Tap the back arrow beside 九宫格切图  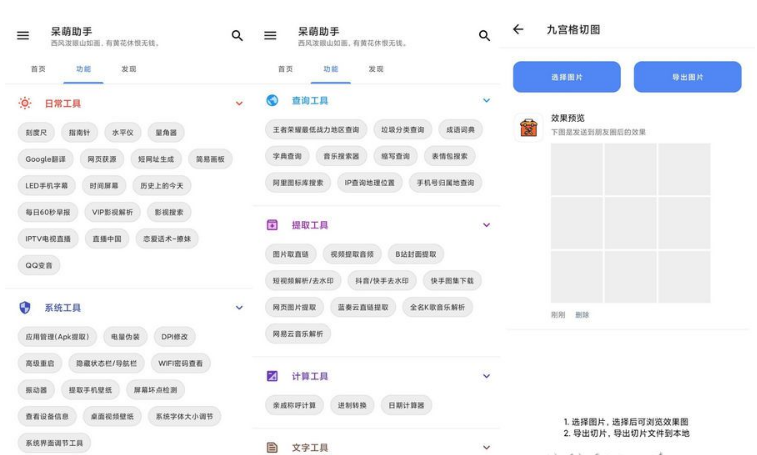518,30
